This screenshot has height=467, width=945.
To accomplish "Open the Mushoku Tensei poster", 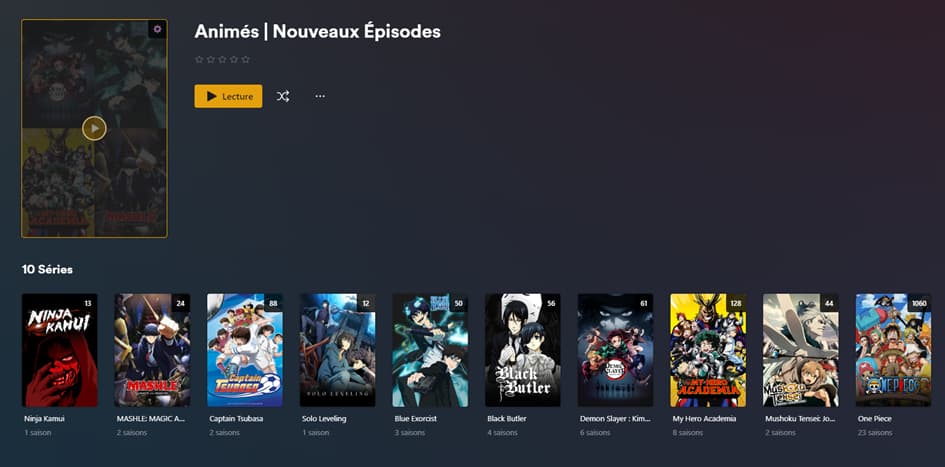I will pos(800,350).
